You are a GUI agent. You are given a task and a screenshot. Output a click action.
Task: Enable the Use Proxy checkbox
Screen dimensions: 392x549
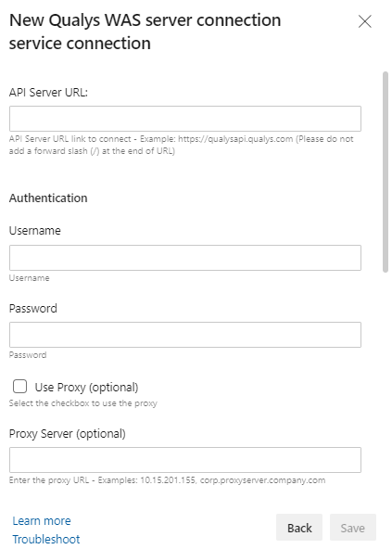pyautogui.click(x=19, y=387)
